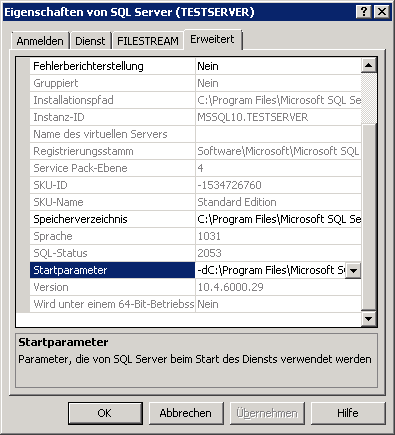Click the Fehlerberichterstellung value Nein
This screenshot has height=435, width=395.
[x=208, y=66]
